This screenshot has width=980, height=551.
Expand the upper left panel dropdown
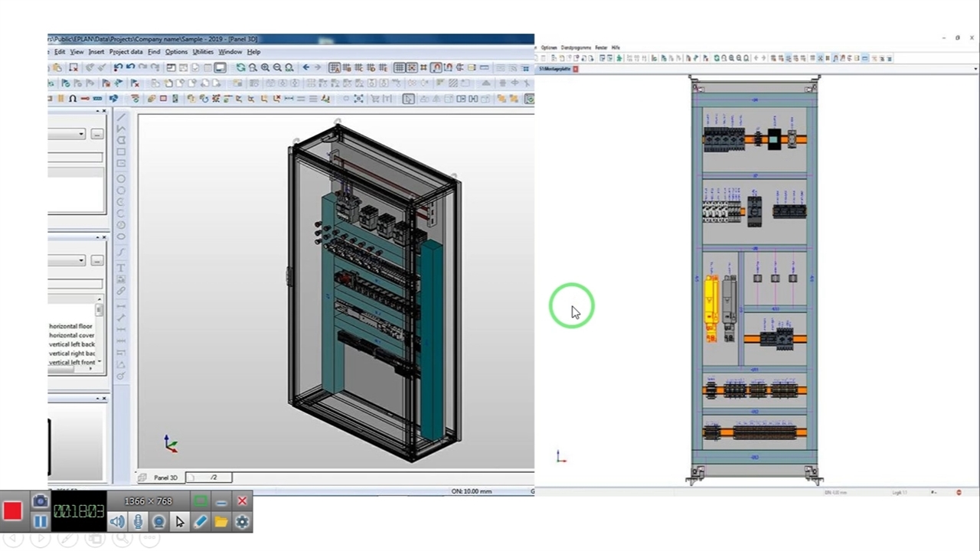[81, 134]
